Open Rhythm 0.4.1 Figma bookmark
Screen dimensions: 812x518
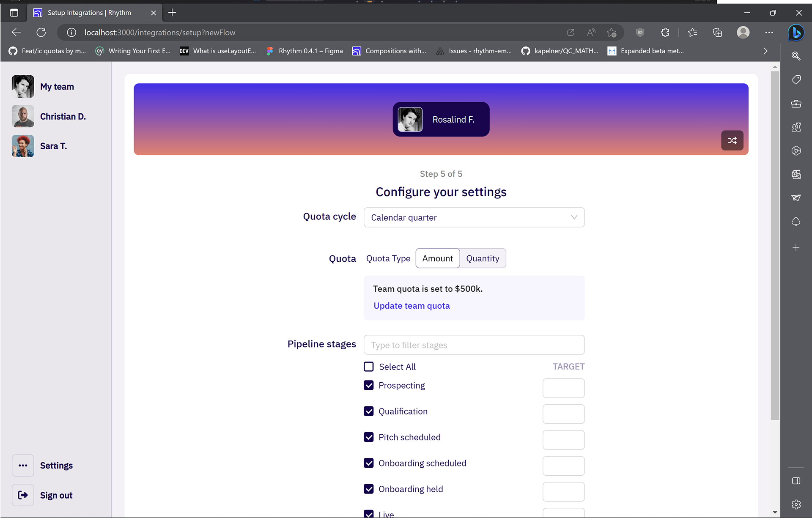point(305,51)
